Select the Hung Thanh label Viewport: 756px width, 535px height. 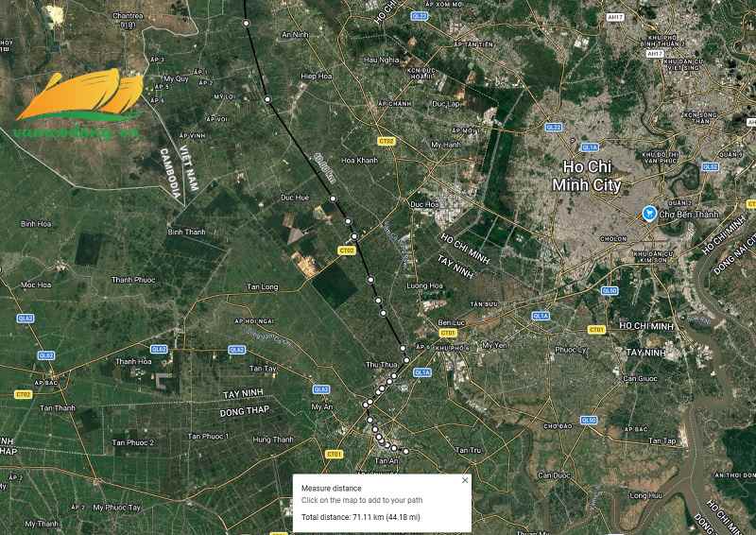click(x=273, y=440)
